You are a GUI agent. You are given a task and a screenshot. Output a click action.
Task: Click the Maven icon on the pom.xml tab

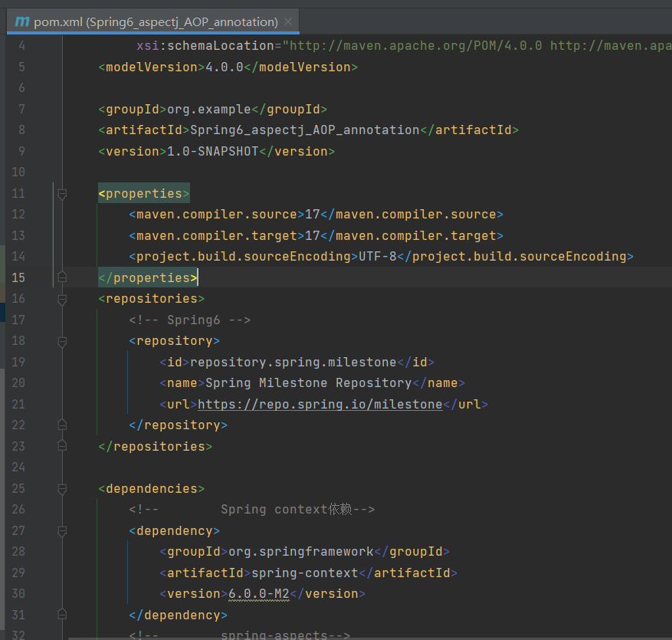point(22,22)
